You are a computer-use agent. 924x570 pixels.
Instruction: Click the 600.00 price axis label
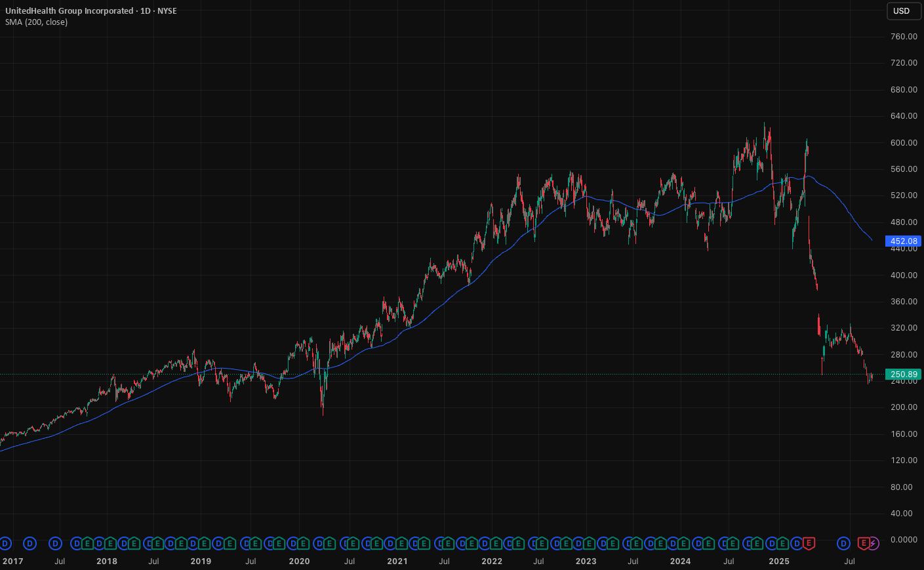pos(904,142)
